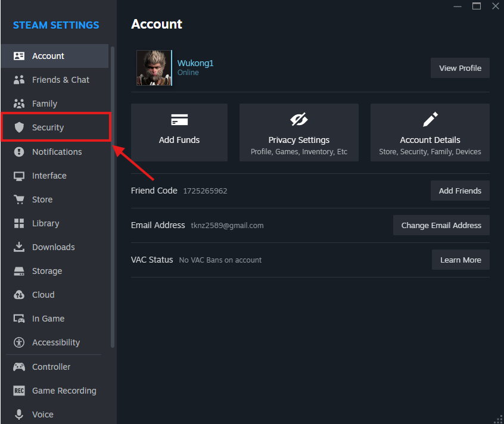Open the Interface settings tab
The image size is (504, 424).
49,176
